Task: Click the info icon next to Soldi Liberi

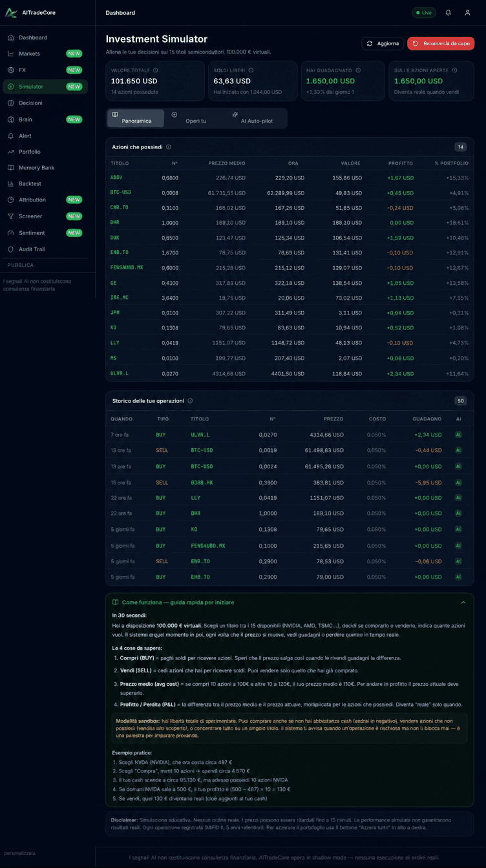Action: (251, 70)
